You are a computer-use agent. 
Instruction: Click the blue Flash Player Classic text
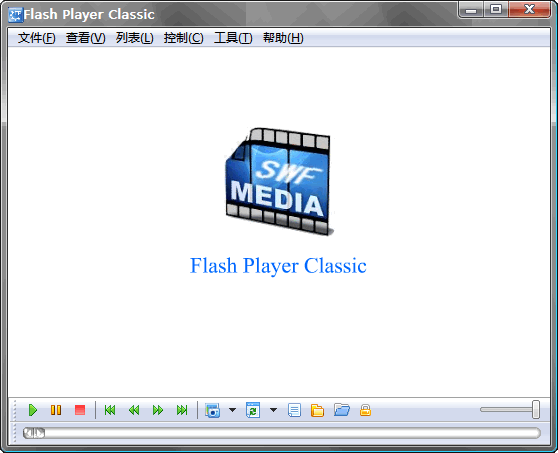278,266
